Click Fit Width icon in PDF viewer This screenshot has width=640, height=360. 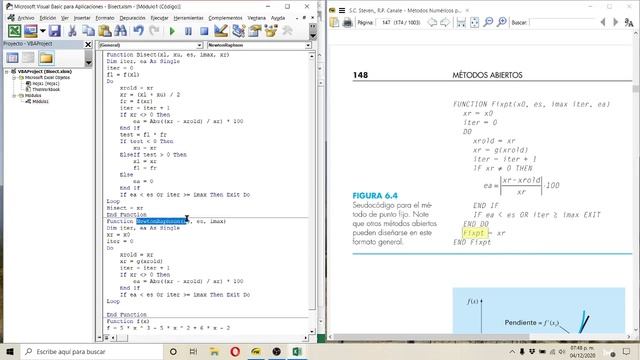tap(461, 23)
